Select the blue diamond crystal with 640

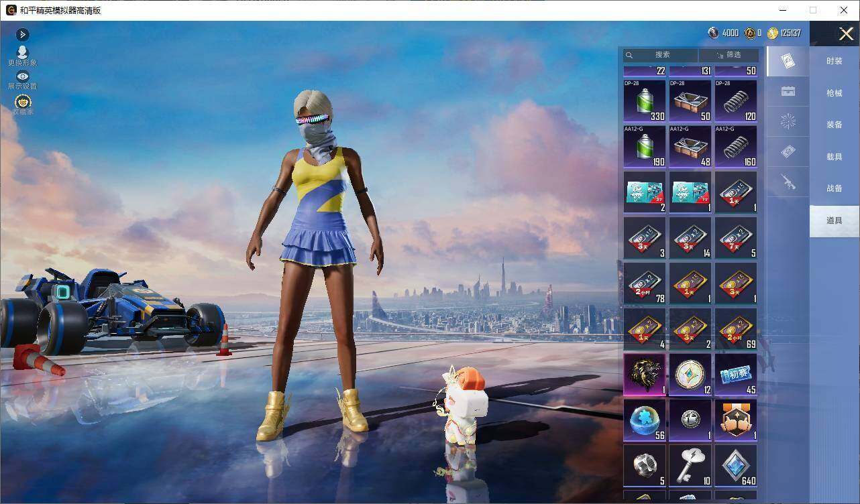(736, 465)
